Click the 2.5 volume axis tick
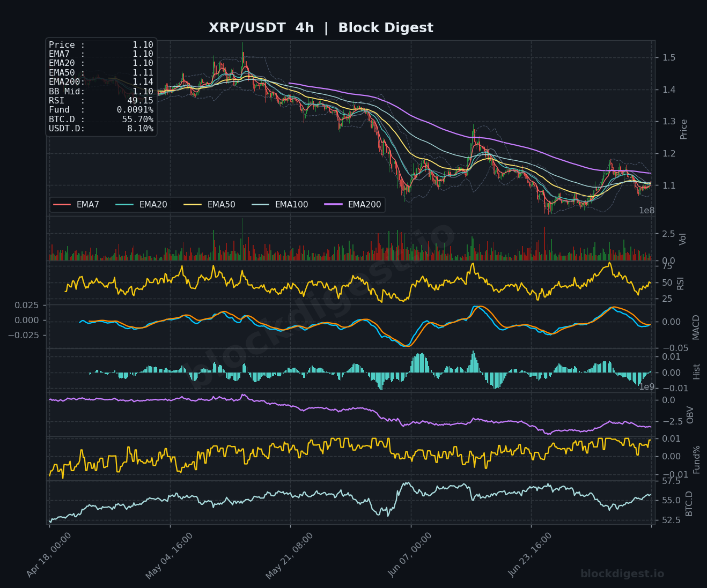Viewport: 707px width, 588px height. (668, 234)
